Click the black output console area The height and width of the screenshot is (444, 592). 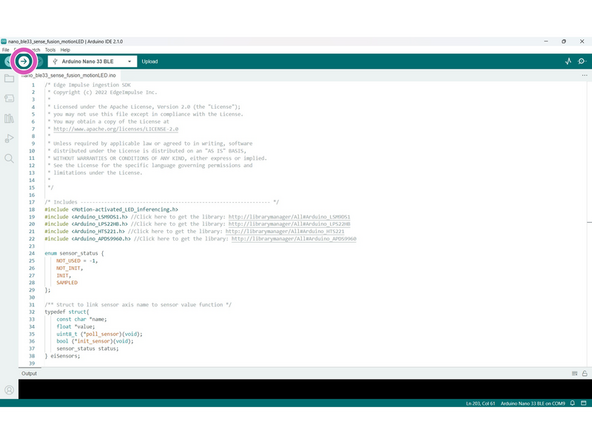pos(305,389)
